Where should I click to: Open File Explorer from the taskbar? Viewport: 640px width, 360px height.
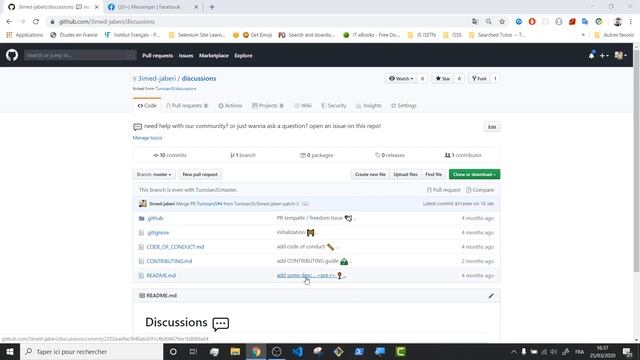[x=235, y=351]
